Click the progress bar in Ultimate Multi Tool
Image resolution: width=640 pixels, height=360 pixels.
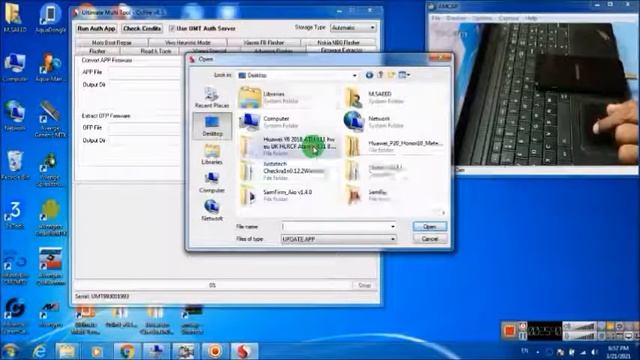(x=213, y=285)
